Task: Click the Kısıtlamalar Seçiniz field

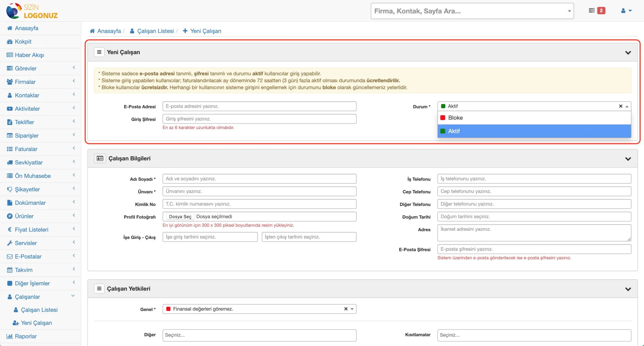Action: point(534,335)
